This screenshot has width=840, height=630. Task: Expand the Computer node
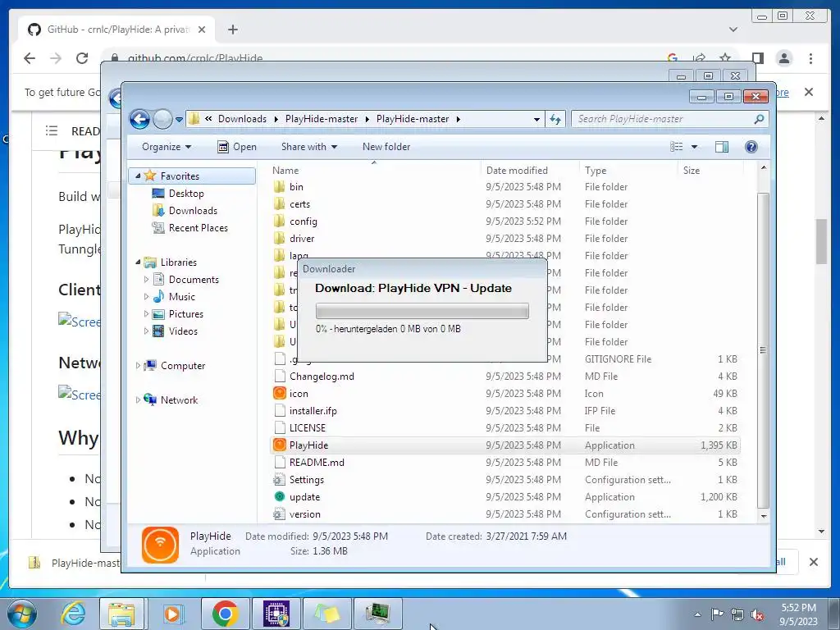[x=138, y=365]
